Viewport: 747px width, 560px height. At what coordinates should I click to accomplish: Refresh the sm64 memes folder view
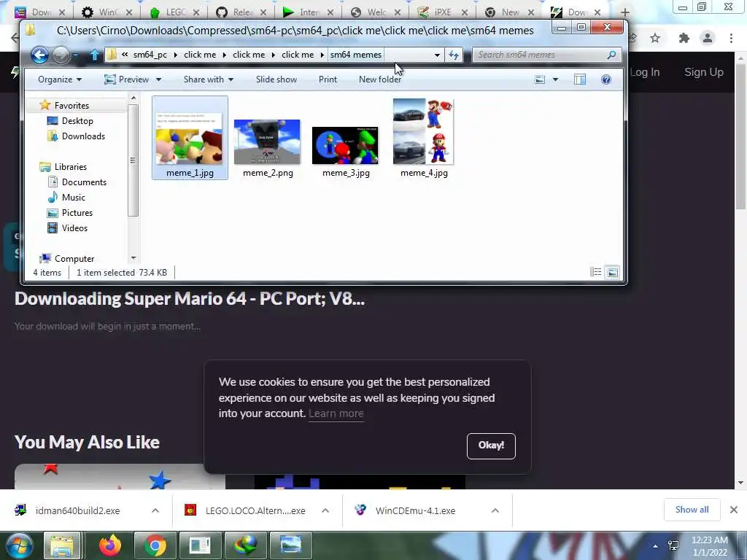click(x=454, y=55)
